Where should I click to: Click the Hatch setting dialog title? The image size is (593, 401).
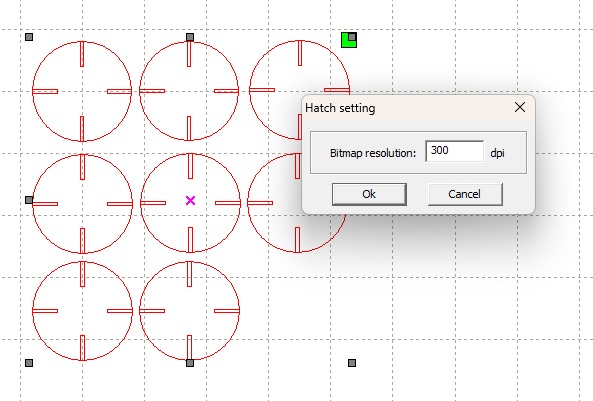click(340, 108)
